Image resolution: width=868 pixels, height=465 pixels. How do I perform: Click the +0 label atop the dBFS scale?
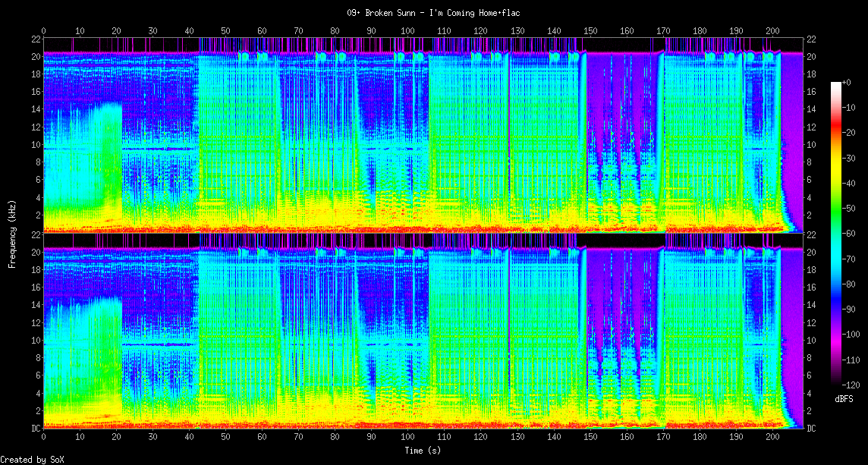click(x=847, y=82)
